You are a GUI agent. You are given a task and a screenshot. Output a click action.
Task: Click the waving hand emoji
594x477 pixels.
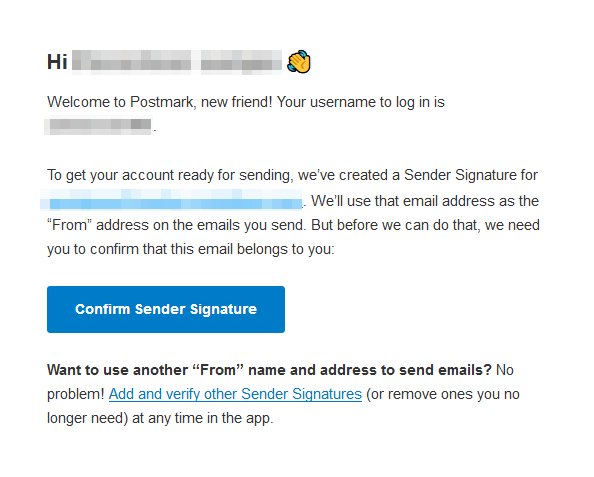299,61
